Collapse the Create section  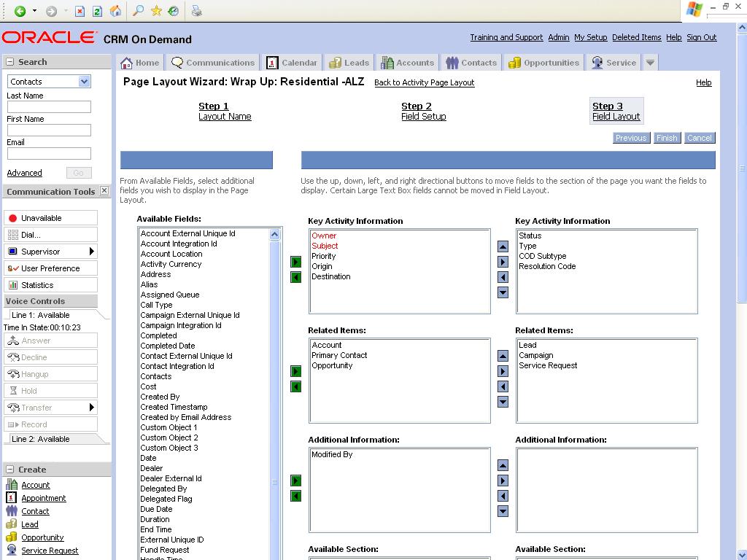(x=9, y=470)
